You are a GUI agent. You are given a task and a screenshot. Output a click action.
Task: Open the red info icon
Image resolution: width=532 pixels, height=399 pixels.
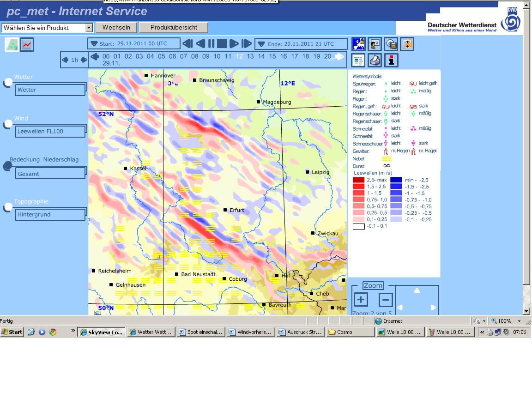coord(391,60)
